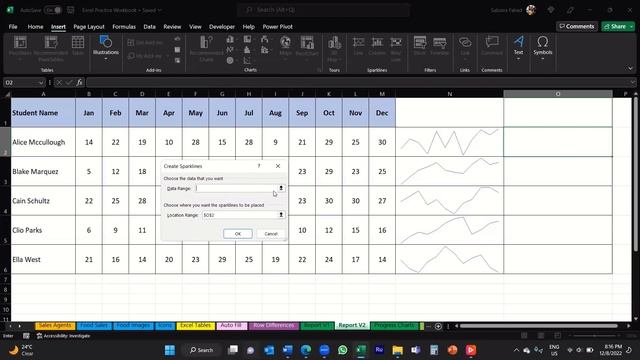Screen dimensions: 640x360
Task: Collapse dialog via Data Range selector icon
Action: pos(281,188)
